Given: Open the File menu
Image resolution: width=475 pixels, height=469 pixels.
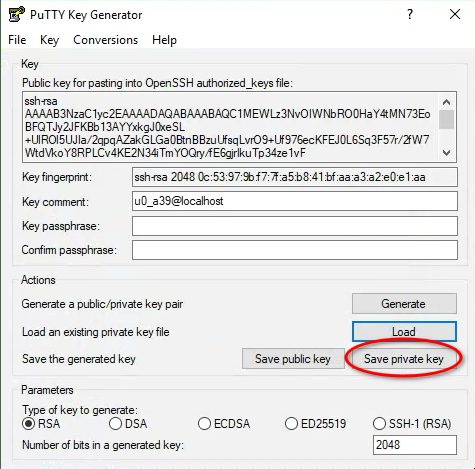Looking at the screenshot, I should [x=17, y=40].
